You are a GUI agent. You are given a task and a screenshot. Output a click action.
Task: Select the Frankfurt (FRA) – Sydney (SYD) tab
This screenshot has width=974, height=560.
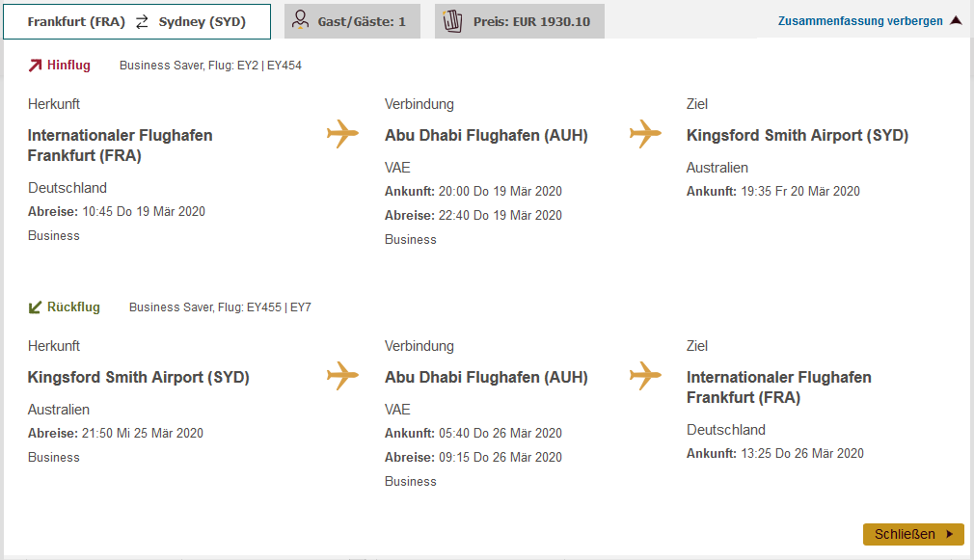pyautogui.click(x=136, y=21)
